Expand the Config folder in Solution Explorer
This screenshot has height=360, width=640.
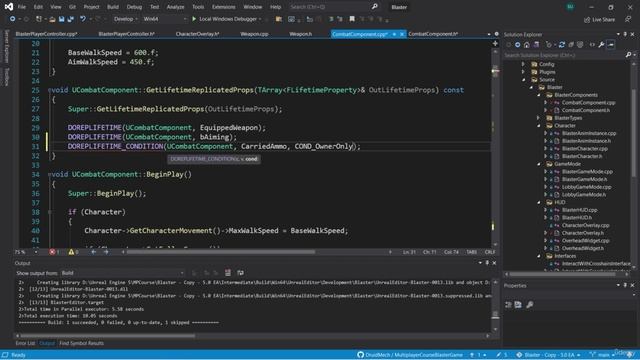point(523,64)
